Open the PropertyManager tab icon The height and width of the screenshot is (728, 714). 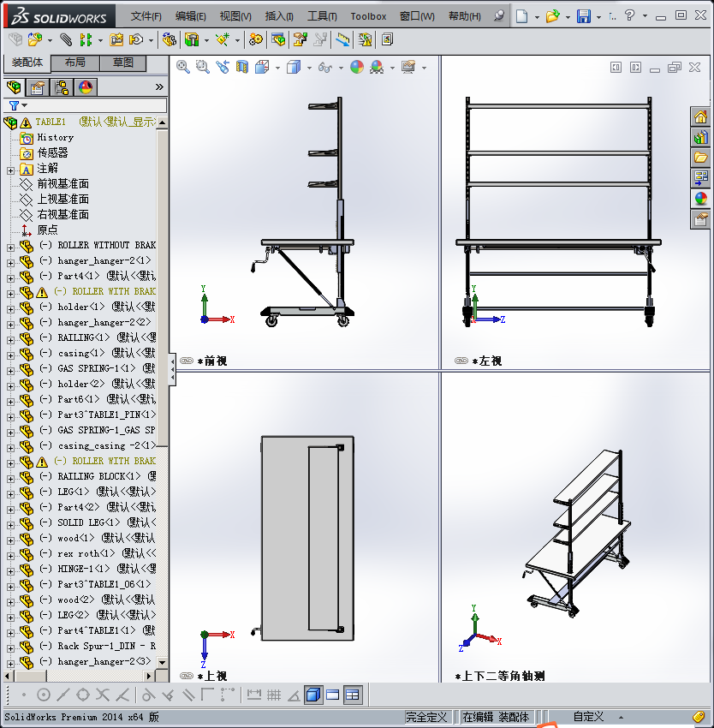[38, 87]
